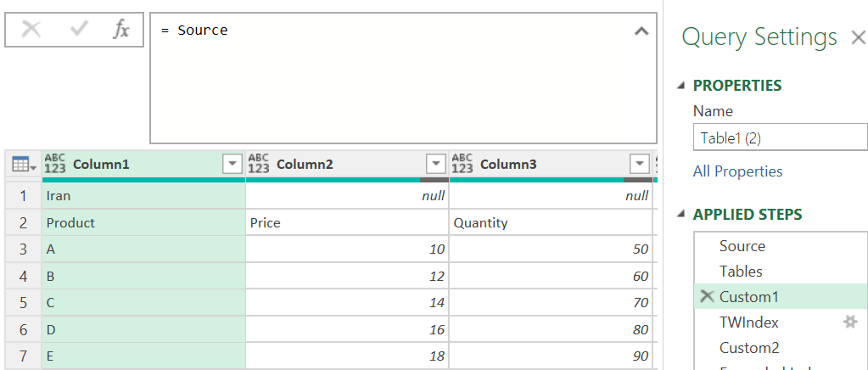
Task: Open Column2 filter dropdown
Action: [436, 164]
